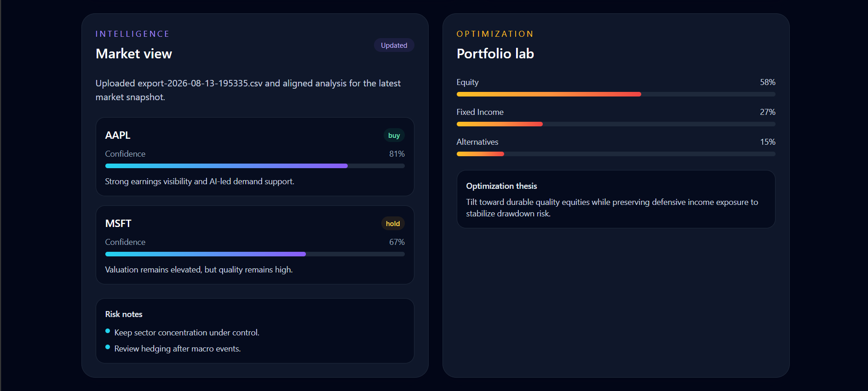868x391 pixels.
Task: Click the MSFT confidence progress bar
Action: point(255,254)
